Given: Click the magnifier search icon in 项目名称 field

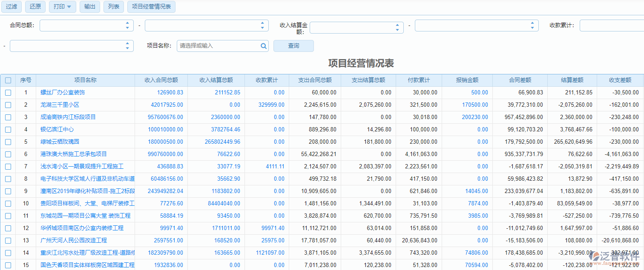Looking at the screenshot, I should point(264,46).
